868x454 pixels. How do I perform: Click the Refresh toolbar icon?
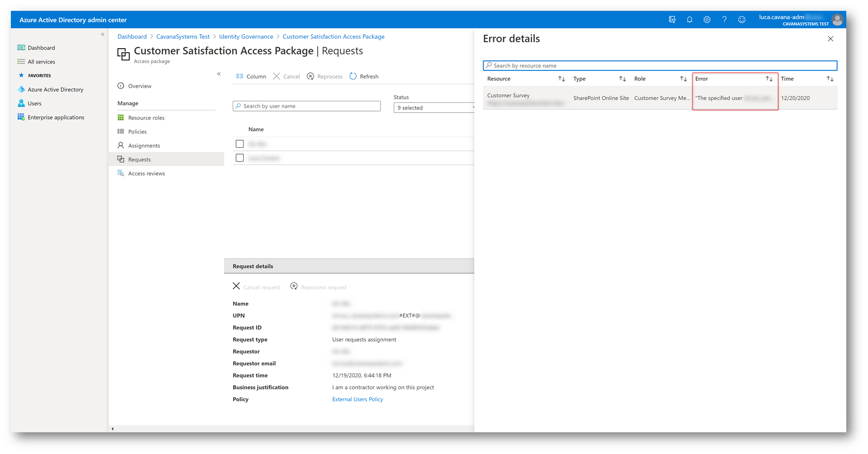[353, 77]
